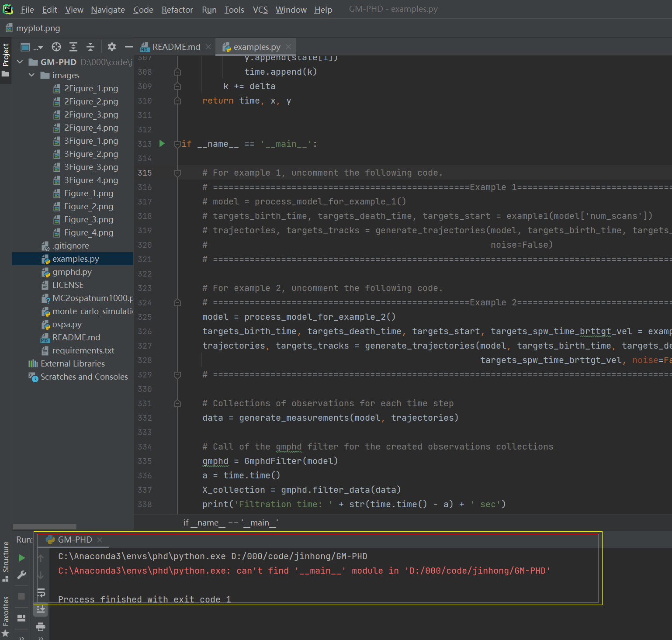The image size is (672, 640).
Task: Click the Select Opened File crosshair icon
Action: 56,47
